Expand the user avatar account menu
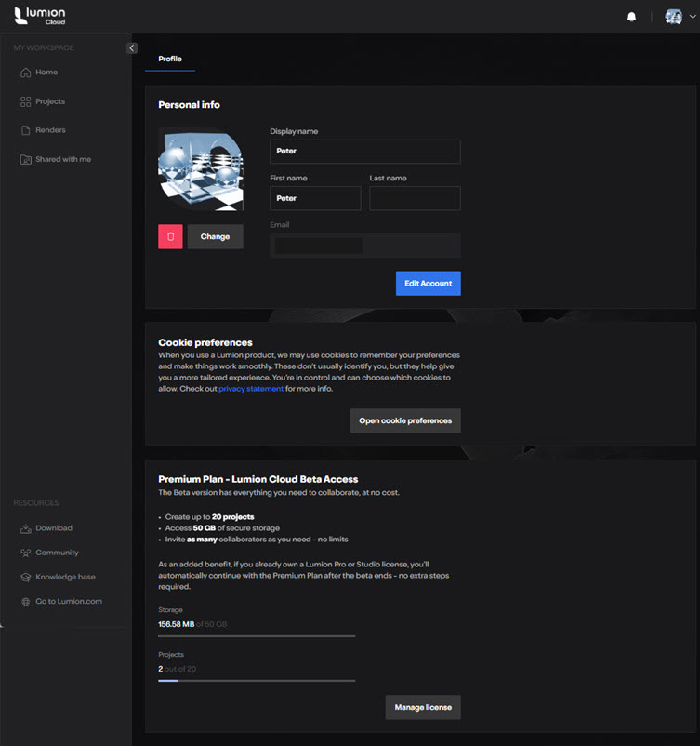 point(680,17)
